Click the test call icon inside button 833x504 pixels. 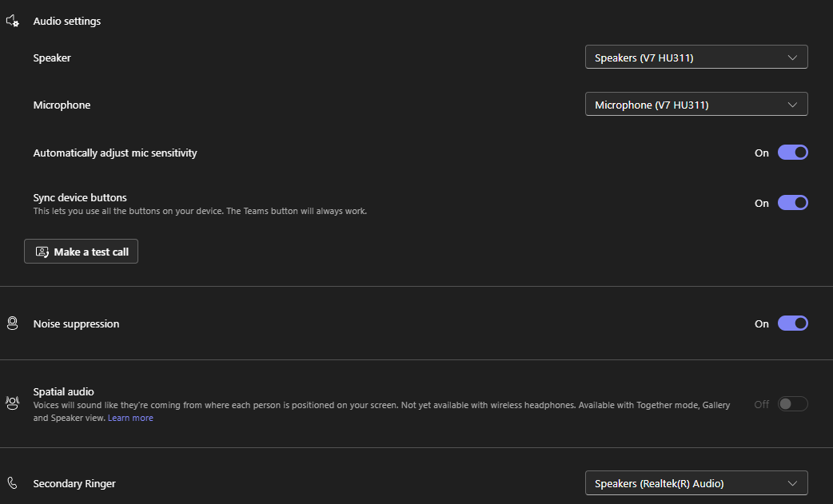click(42, 252)
